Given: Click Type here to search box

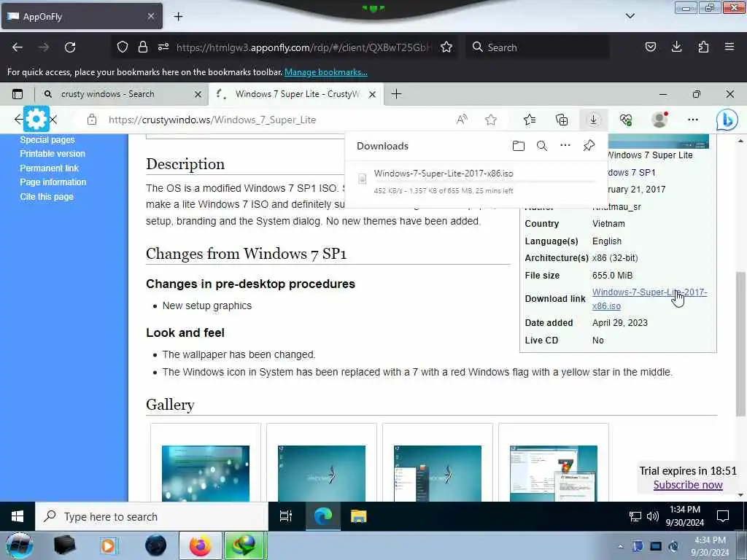Looking at the screenshot, I should pyautogui.click(x=152, y=516).
